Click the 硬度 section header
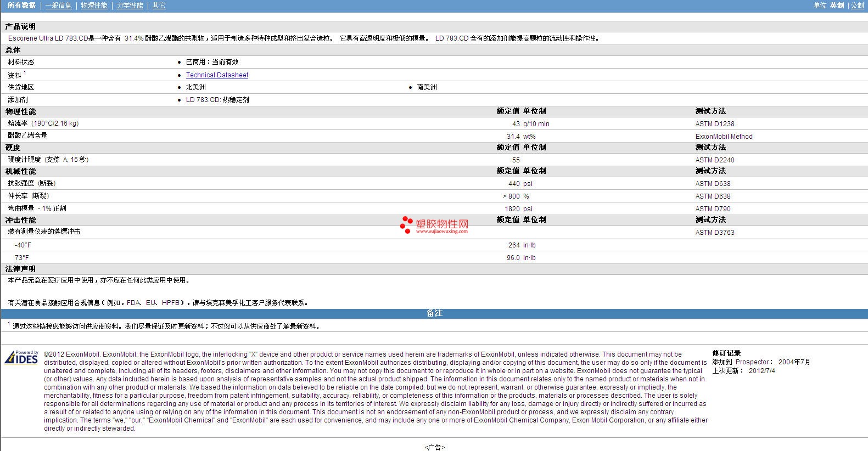This screenshot has height=451, width=868. (13, 148)
